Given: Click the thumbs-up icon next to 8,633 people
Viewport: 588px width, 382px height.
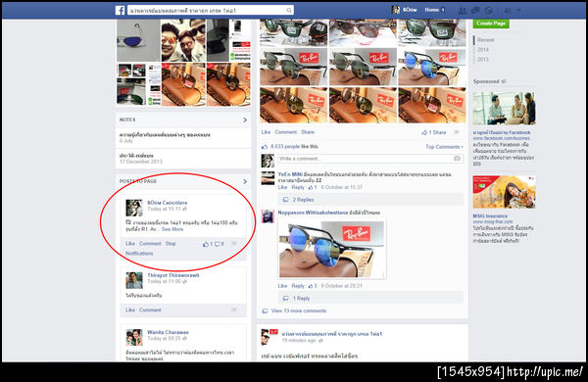Looking at the screenshot, I should 265,147.
